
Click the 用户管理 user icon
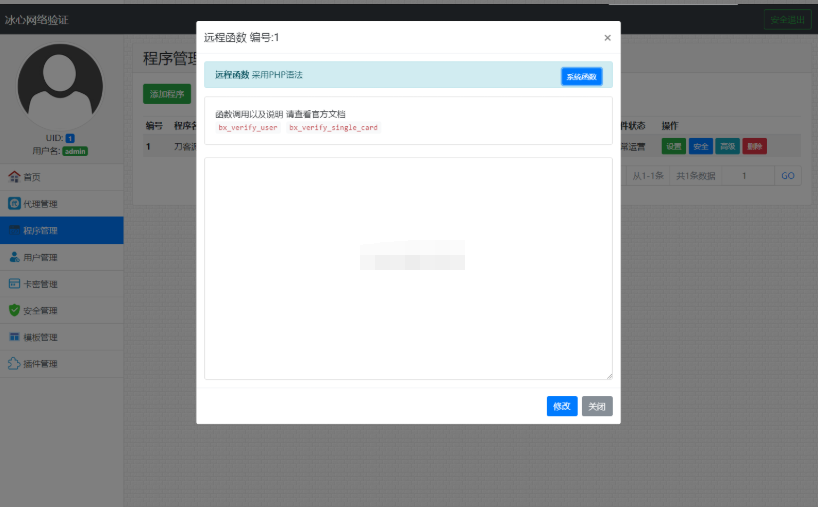[x=14, y=257]
